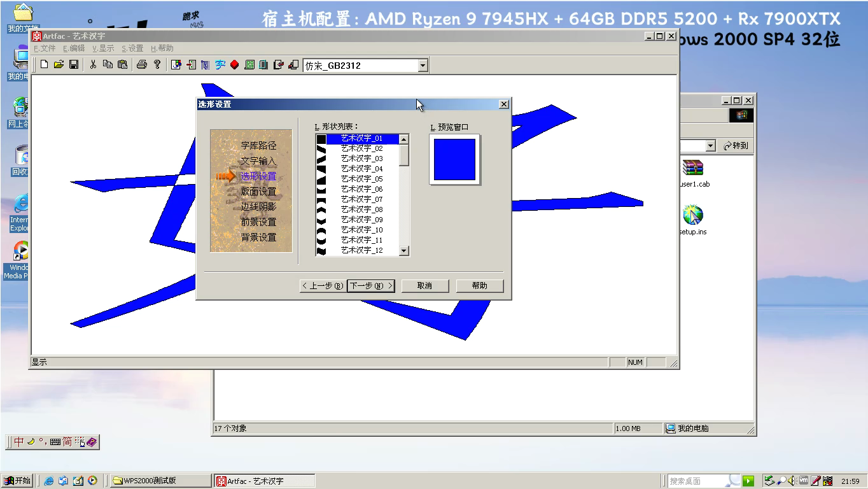Click the teal page layout toolbar icon
Viewport: 868px width, 489px height.
point(264,64)
